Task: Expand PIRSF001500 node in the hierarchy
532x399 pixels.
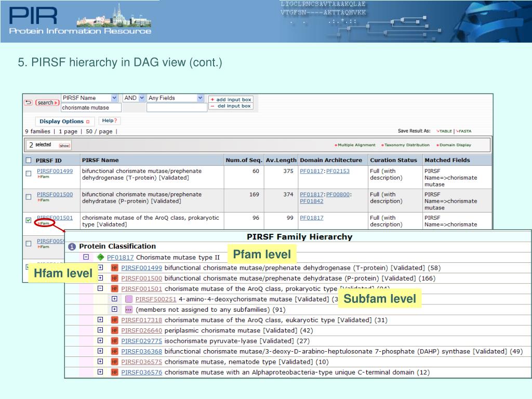Action: point(100,278)
